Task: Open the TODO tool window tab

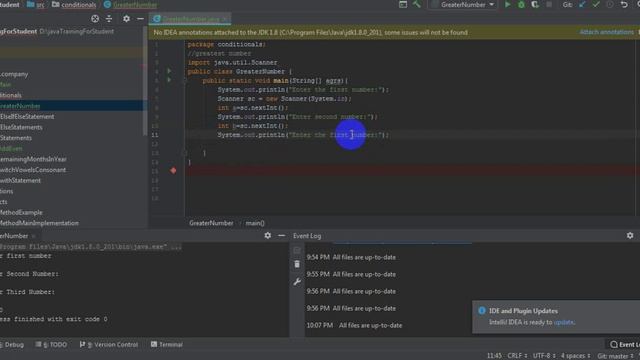Action: click(51, 344)
